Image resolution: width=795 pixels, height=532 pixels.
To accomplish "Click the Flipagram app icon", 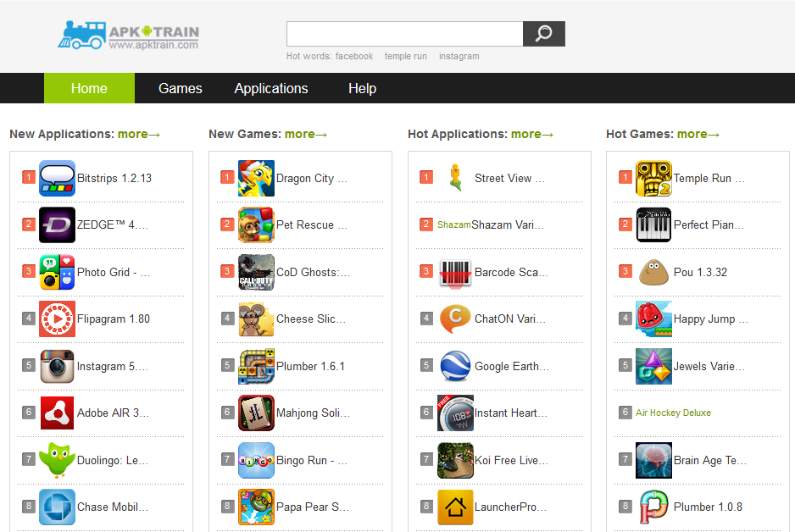I will (58, 319).
